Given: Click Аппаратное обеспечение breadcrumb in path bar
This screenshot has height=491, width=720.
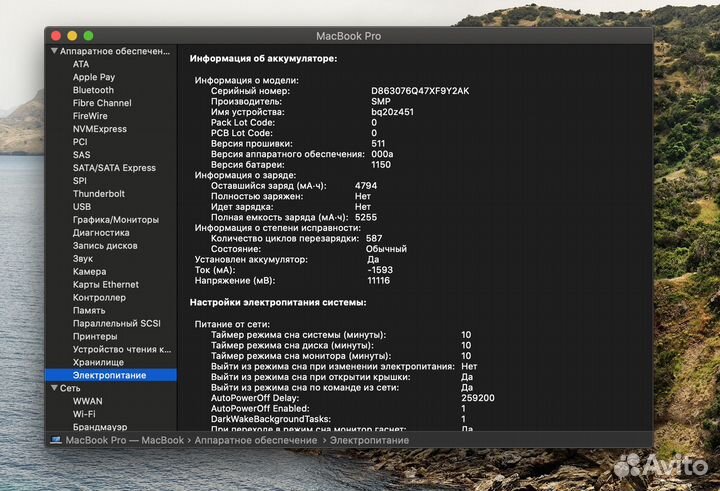Looking at the screenshot, I should point(256,440).
